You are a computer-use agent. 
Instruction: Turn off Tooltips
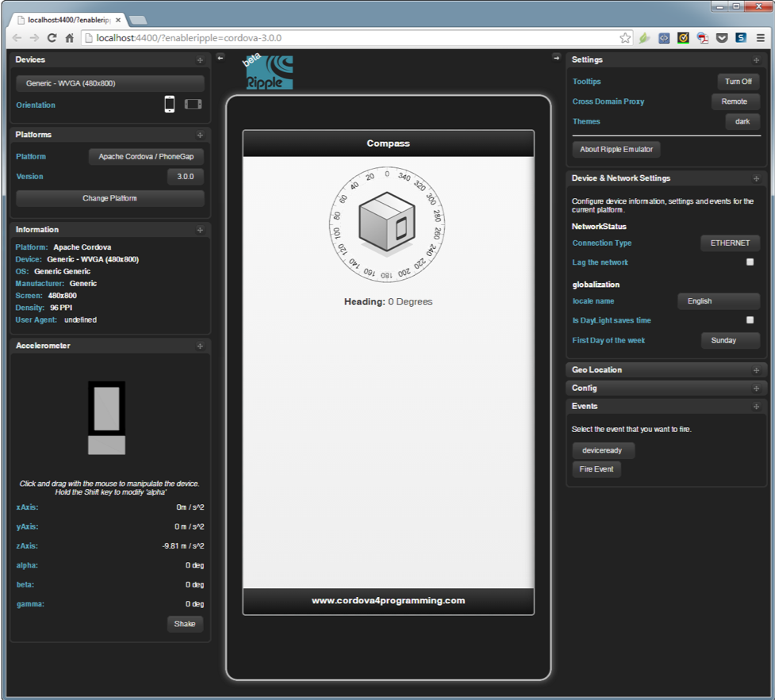point(738,82)
